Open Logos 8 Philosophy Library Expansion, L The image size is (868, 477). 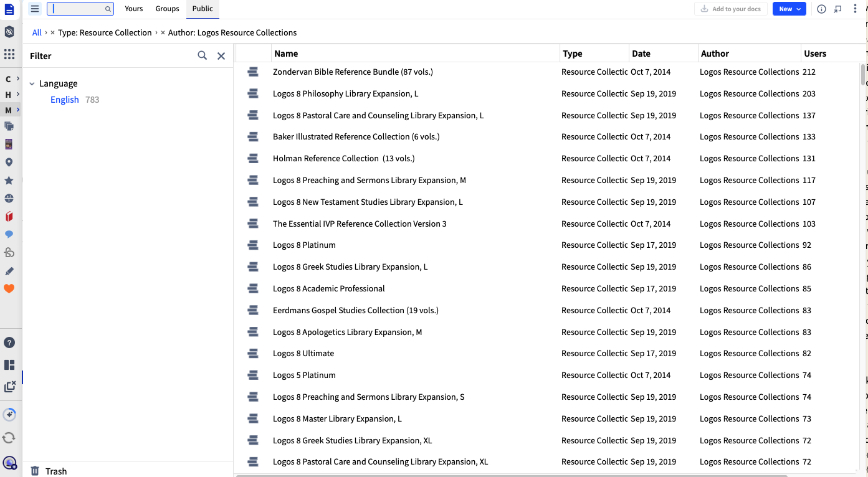pos(346,94)
